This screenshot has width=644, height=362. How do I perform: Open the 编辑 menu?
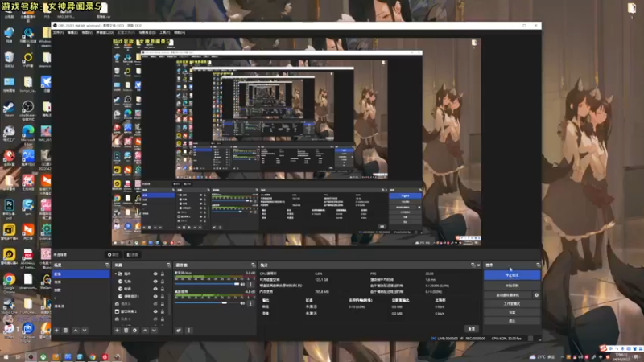point(72,32)
